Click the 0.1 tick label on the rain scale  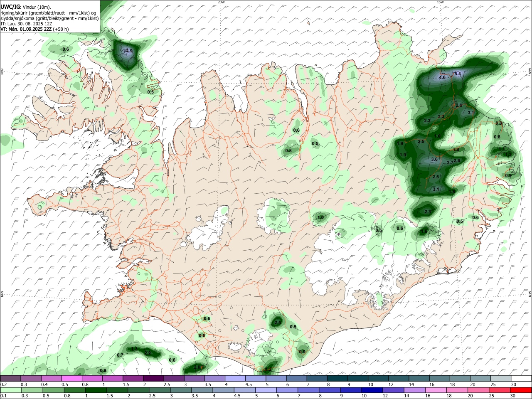click(3, 396)
